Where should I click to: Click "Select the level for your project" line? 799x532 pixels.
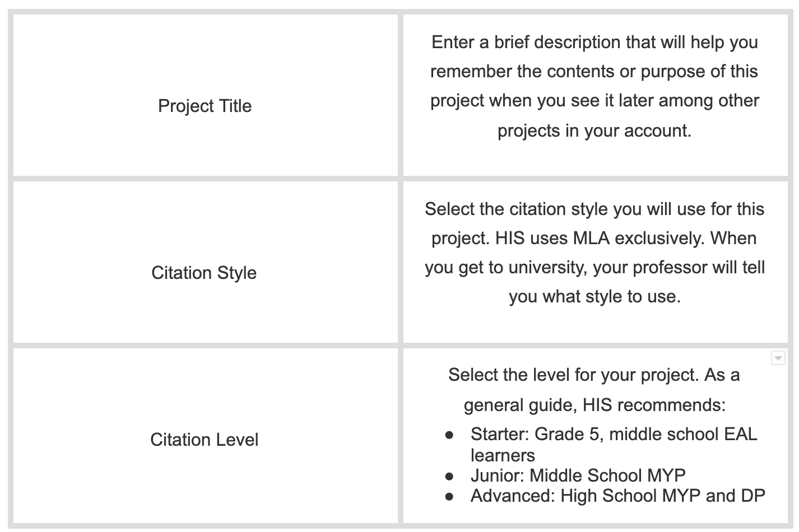(x=594, y=375)
